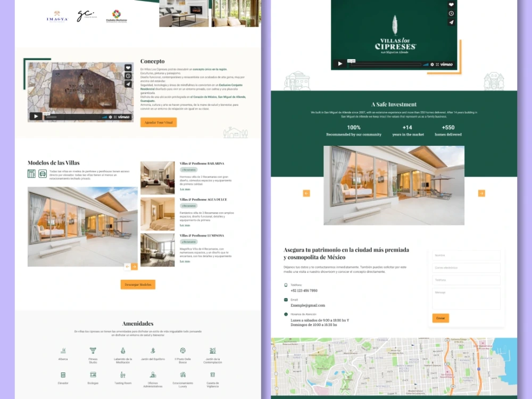Viewport: 532px width, 399px height.
Task: Click the Safe Investment carousel photo
Action: tap(394, 185)
